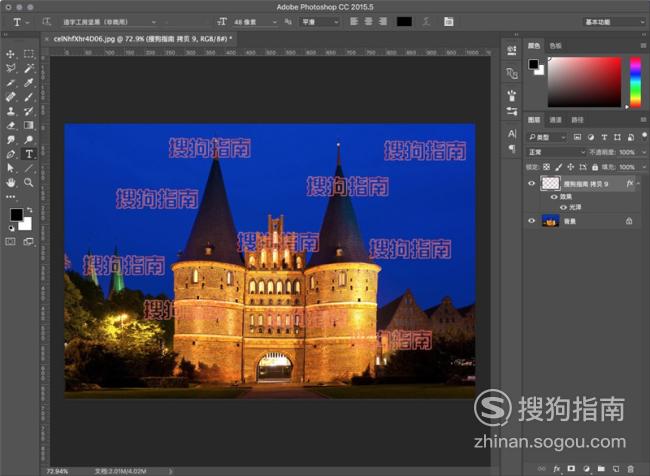Select the Healing Brush tool
Image resolution: width=650 pixels, height=476 pixels.
click(x=10, y=97)
